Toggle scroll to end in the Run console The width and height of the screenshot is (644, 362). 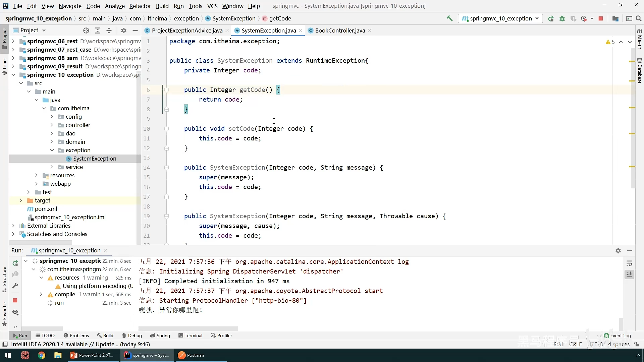[x=629, y=275]
